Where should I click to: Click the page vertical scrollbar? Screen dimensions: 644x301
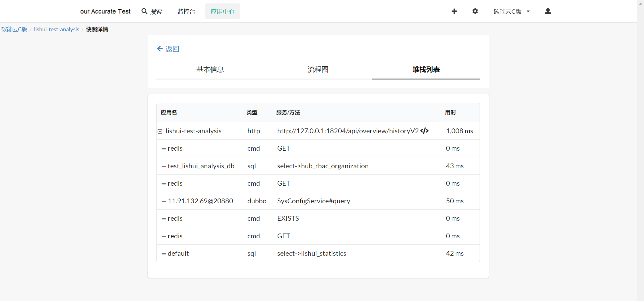pos(641,150)
